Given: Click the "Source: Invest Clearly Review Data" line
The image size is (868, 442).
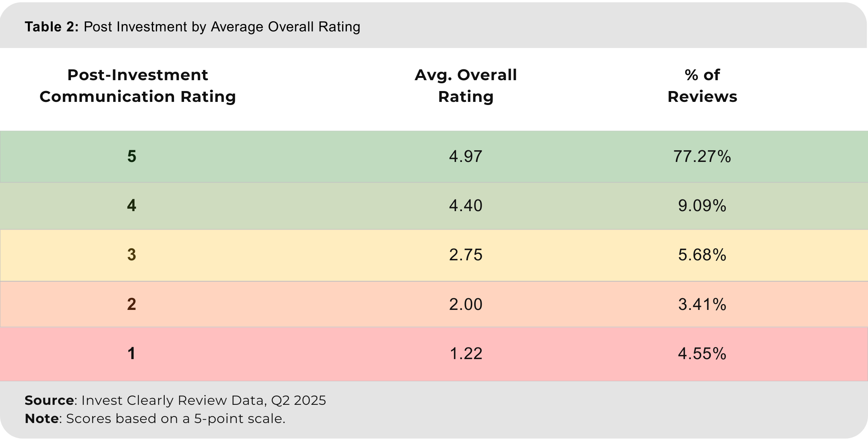Looking at the screenshot, I should 175,400.
